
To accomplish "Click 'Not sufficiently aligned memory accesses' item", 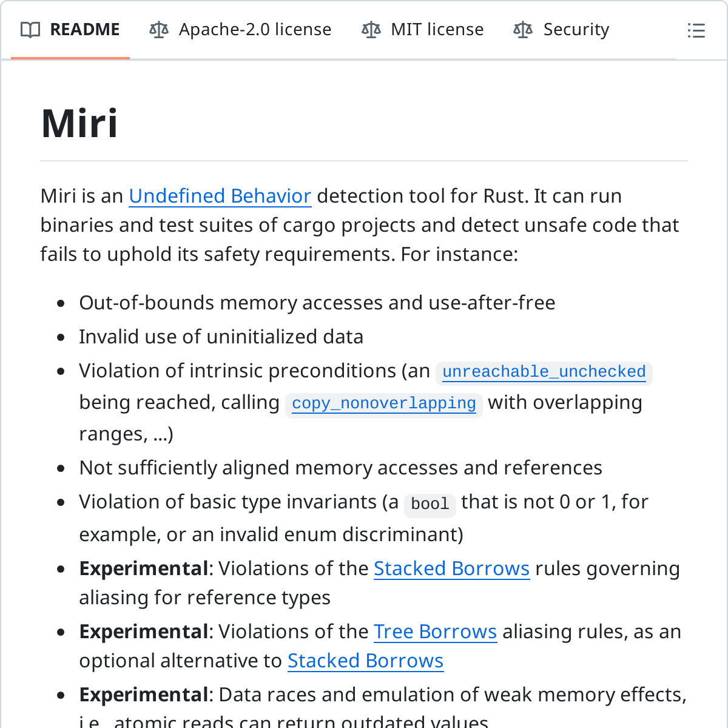I will click(341, 468).
